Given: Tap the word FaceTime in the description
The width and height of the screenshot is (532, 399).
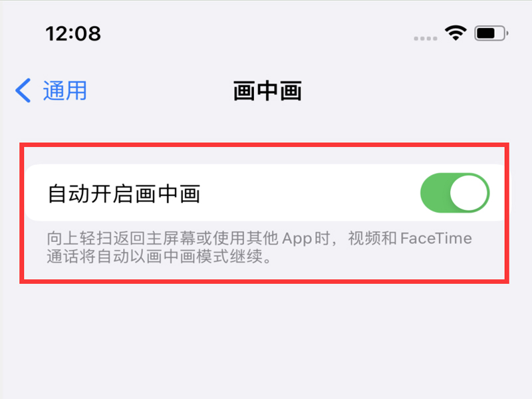Looking at the screenshot, I should click(436, 238).
